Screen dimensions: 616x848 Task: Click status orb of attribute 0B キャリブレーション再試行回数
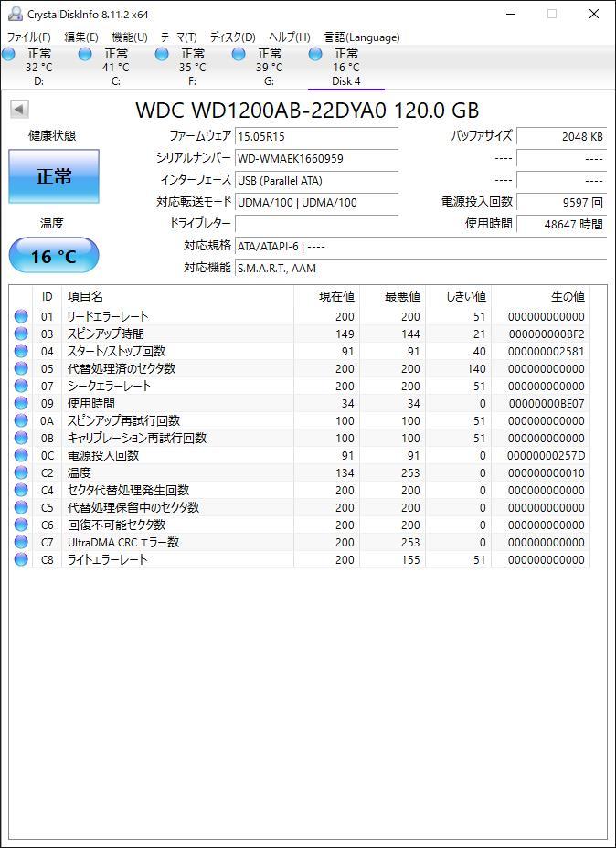click(x=21, y=438)
